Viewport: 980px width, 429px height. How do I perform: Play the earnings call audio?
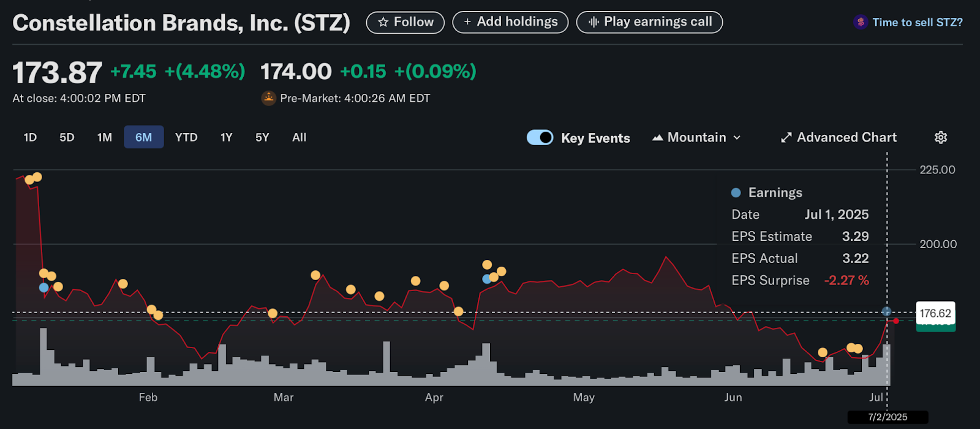pyautogui.click(x=649, y=23)
